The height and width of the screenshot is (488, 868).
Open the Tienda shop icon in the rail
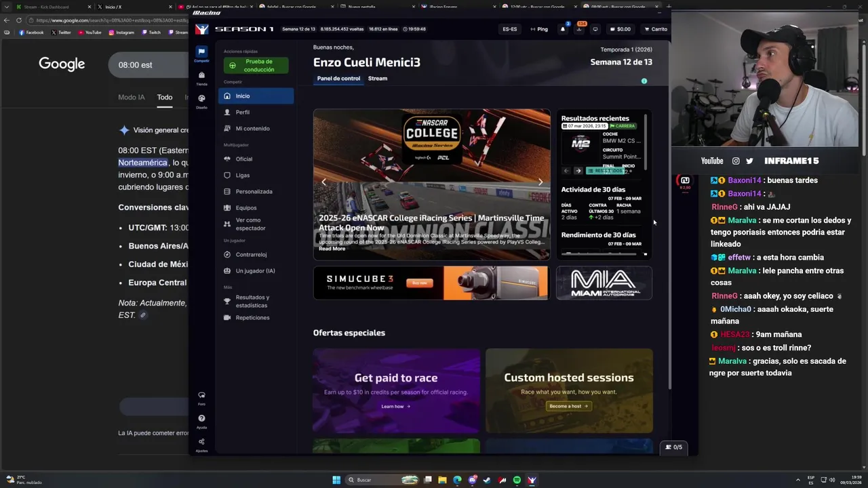pos(201,78)
